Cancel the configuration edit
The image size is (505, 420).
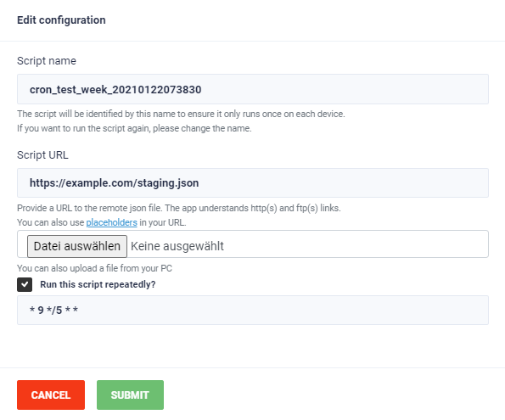tap(51, 395)
